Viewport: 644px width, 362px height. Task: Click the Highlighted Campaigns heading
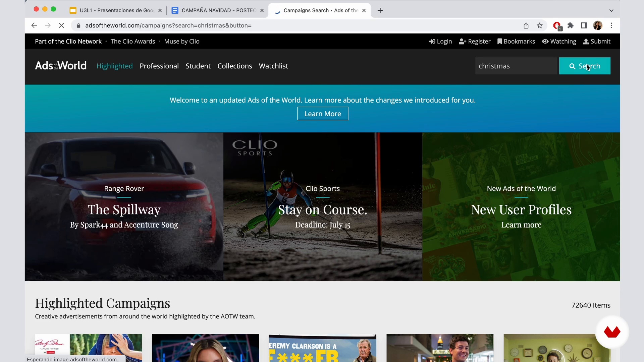102,303
